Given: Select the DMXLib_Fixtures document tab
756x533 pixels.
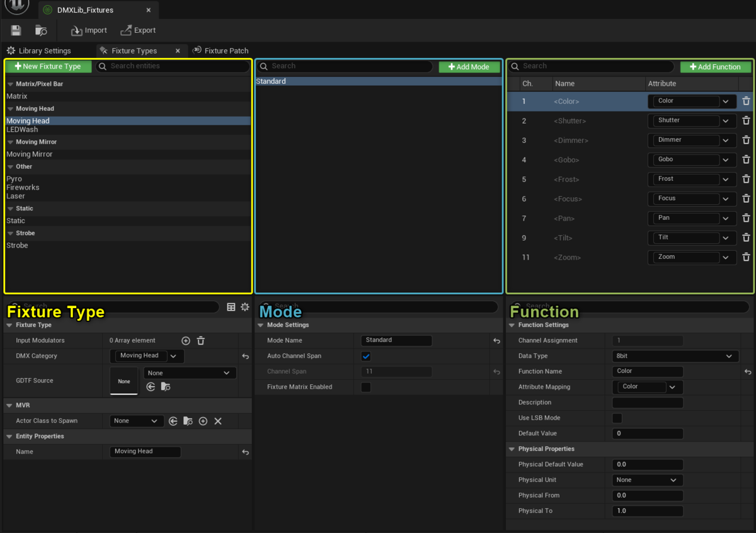Looking at the screenshot, I should click(85, 10).
